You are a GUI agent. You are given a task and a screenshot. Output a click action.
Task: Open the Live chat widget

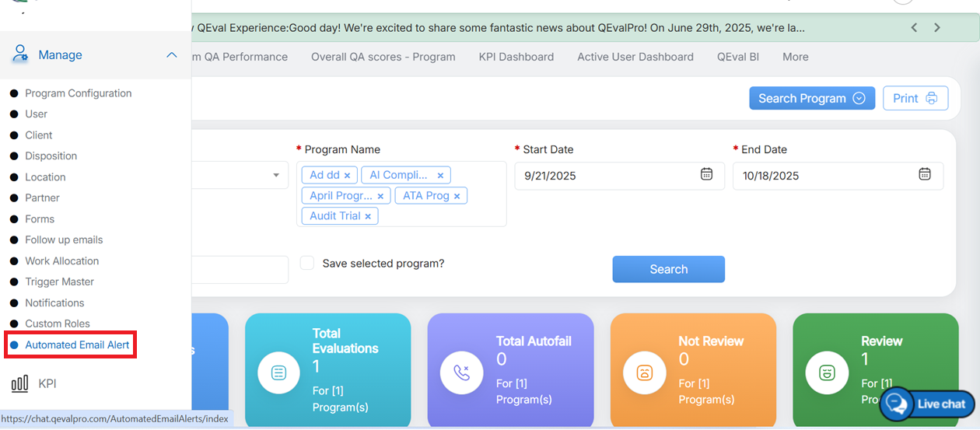pyautogui.click(x=929, y=404)
